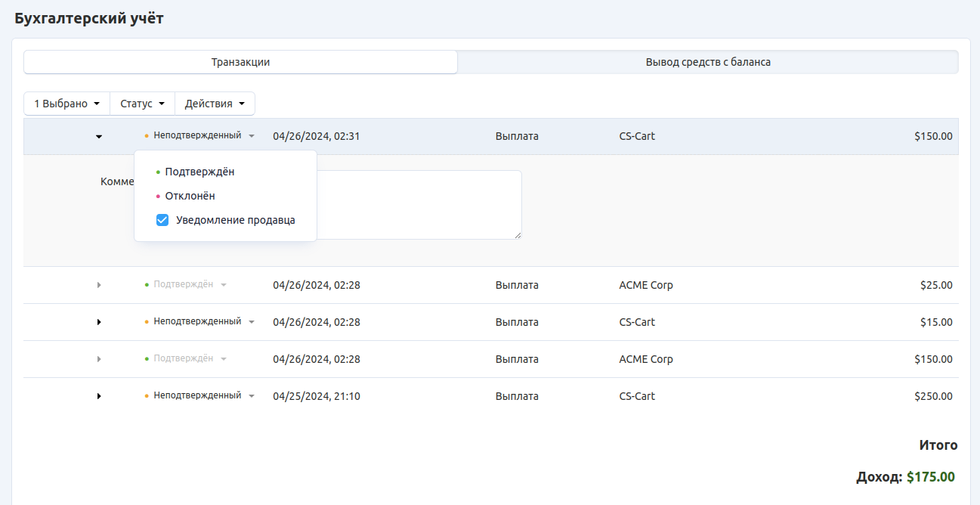Choose 'Отклонён' status in popup menu
Screen dimensions: 980x505
tap(190, 196)
